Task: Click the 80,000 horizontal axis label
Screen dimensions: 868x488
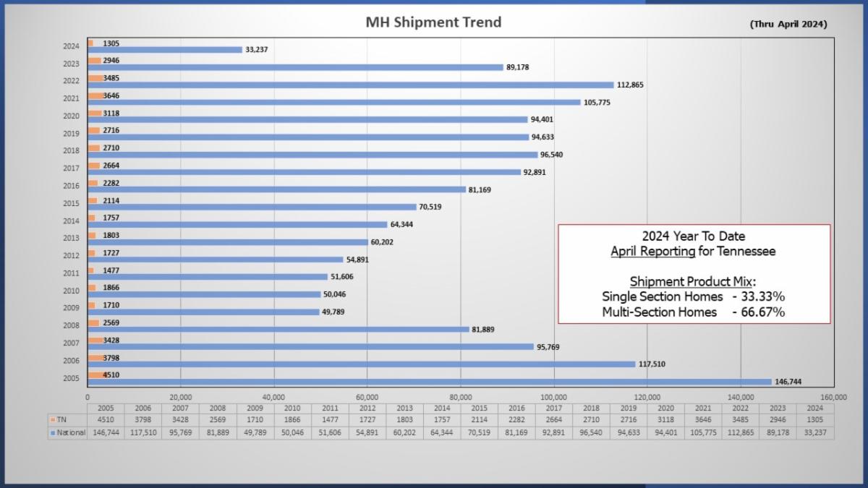Action: [x=461, y=397]
